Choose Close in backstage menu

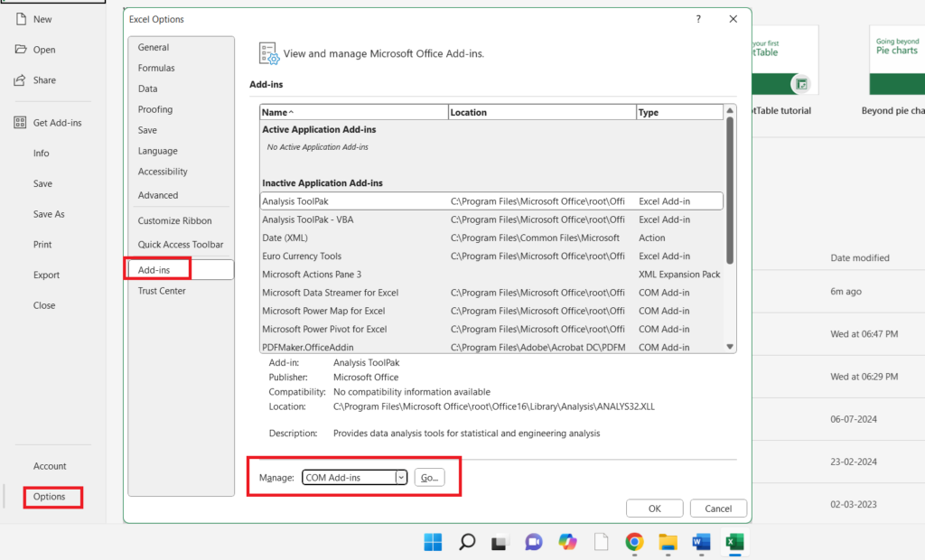click(44, 305)
